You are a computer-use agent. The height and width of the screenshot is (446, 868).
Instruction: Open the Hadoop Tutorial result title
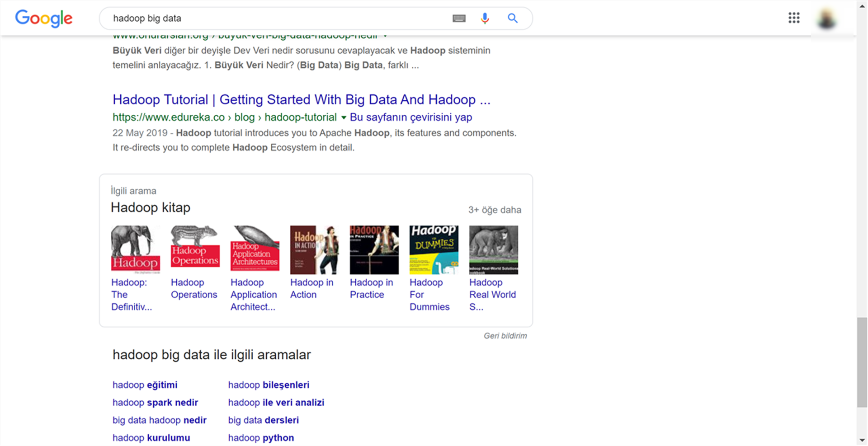click(x=302, y=99)
